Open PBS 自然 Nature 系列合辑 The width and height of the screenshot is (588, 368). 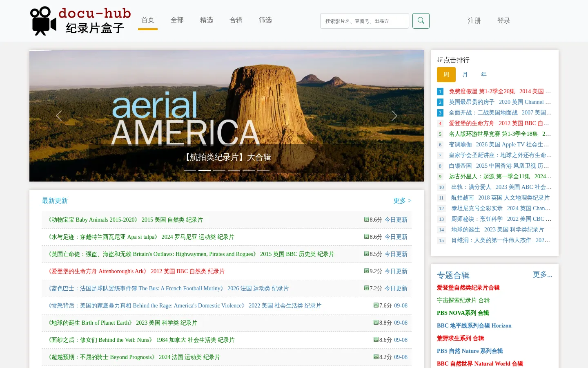tap(470, 351)
